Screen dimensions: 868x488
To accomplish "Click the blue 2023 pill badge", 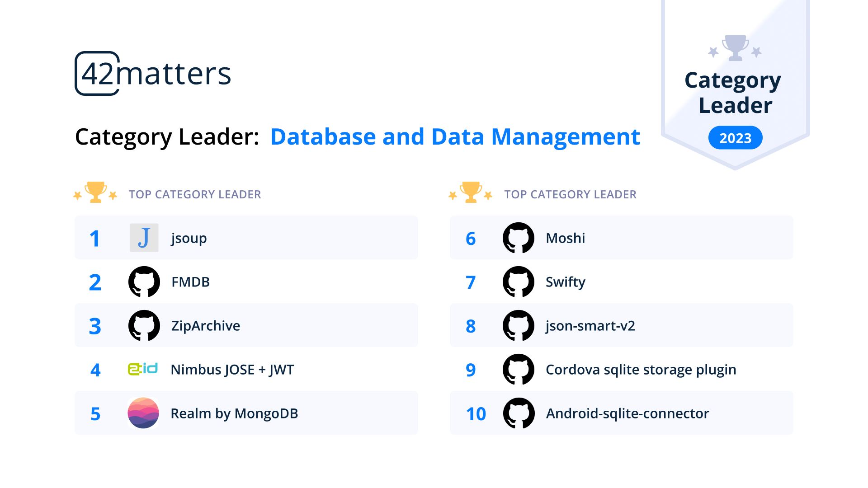I will pos(735,138).
